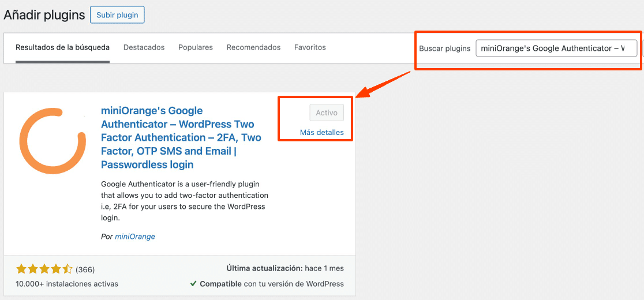Click the Buscar plugins label

[x=445, y=48]
